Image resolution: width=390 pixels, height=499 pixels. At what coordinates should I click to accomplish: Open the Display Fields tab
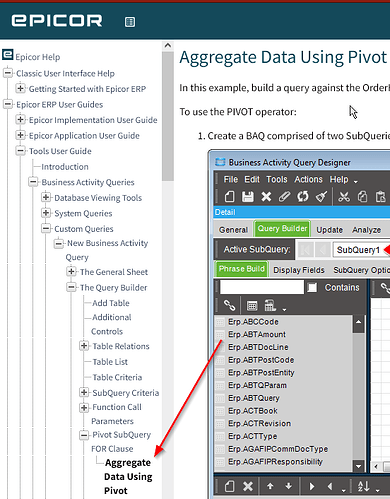coord(299,270)
